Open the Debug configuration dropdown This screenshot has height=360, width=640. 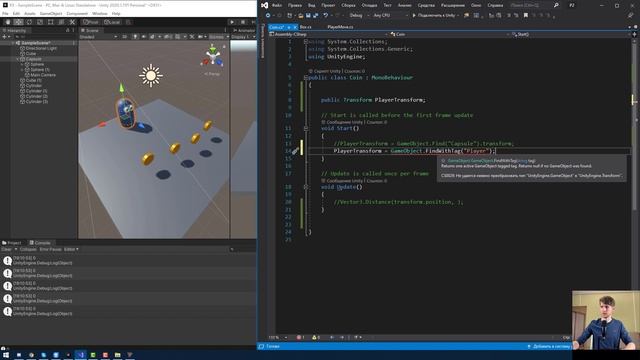tap(359, 16)
